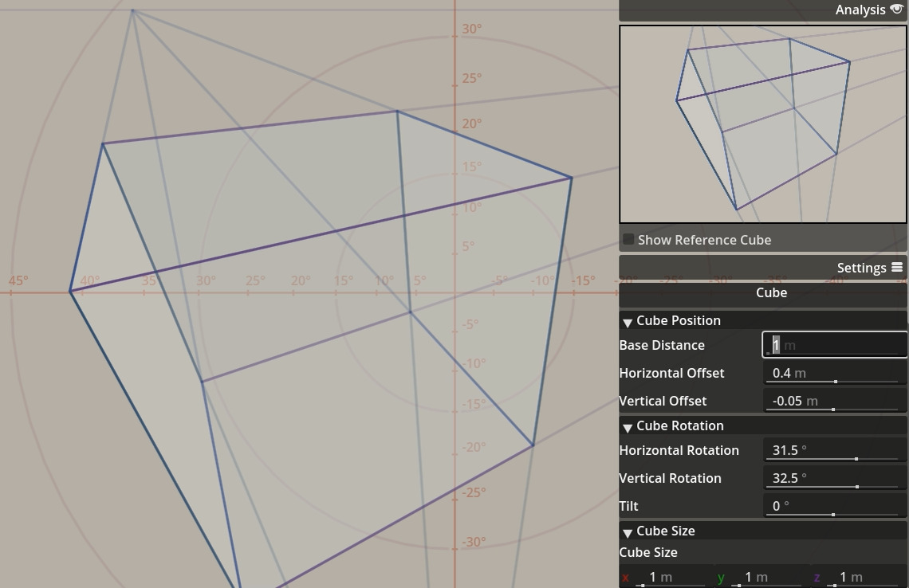Click the Vertical Offset slider handle
Viewport: 909px width, 588px height.
coord(833,410)
